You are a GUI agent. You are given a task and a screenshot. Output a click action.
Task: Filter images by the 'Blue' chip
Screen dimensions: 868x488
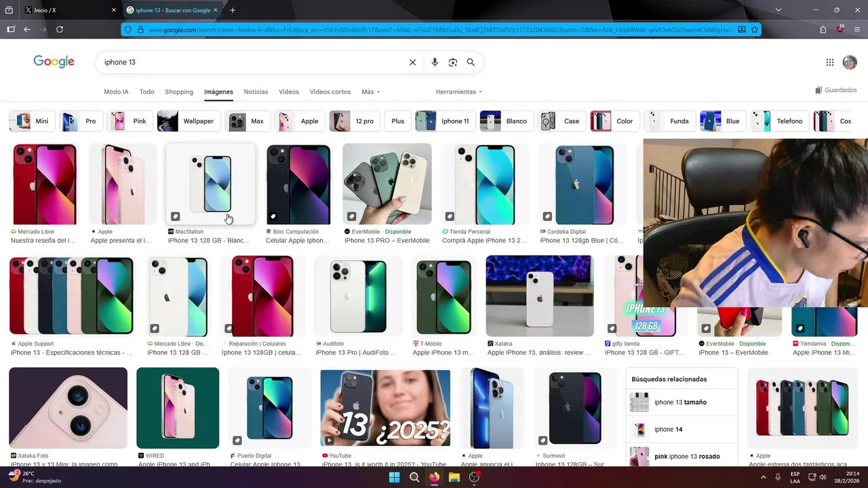723,121
